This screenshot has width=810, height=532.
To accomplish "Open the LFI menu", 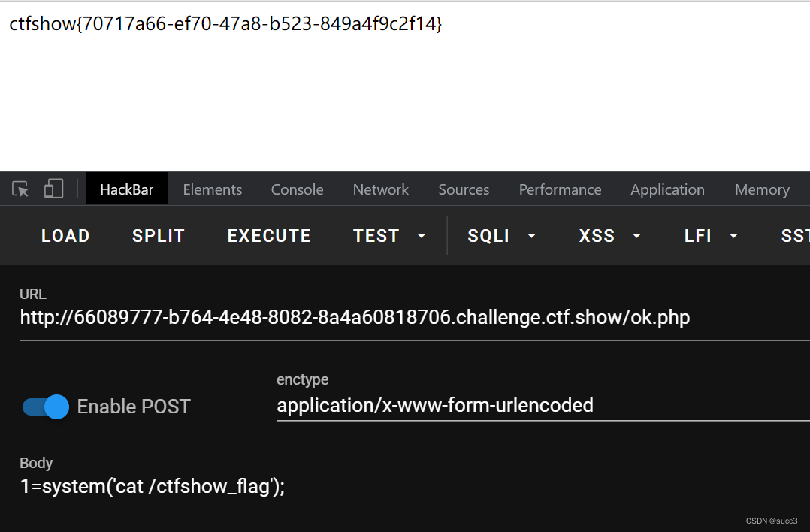I will tap(698, 236).
